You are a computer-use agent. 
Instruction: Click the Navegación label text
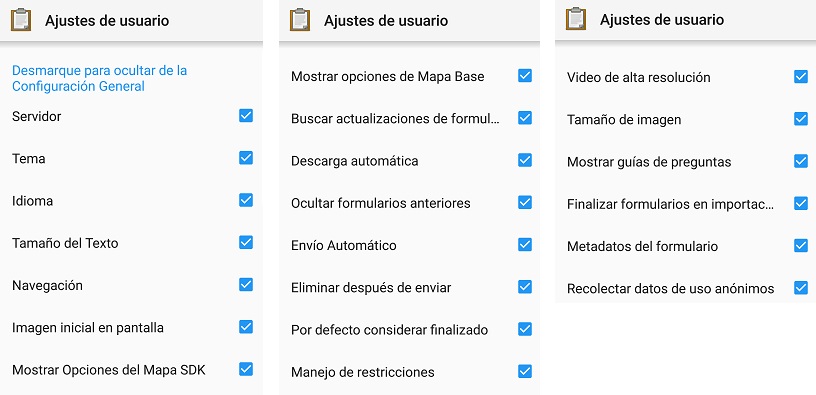(47, 285)
